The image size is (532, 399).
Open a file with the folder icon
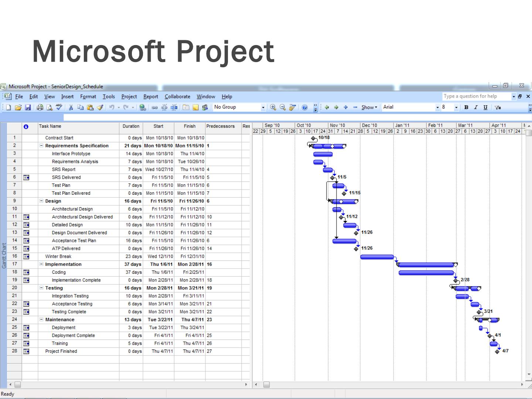[18, 108]
